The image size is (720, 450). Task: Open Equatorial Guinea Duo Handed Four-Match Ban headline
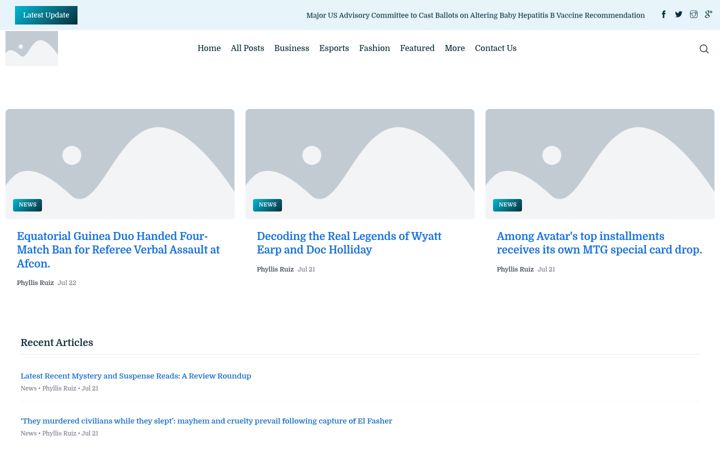pyautogui.click(x=118, y=250)
